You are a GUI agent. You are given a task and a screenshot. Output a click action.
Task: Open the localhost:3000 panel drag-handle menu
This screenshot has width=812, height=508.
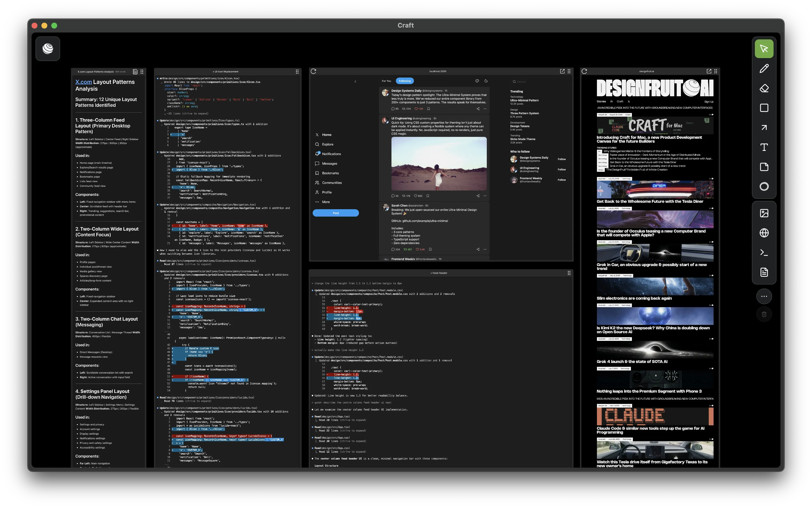(569, 71)
